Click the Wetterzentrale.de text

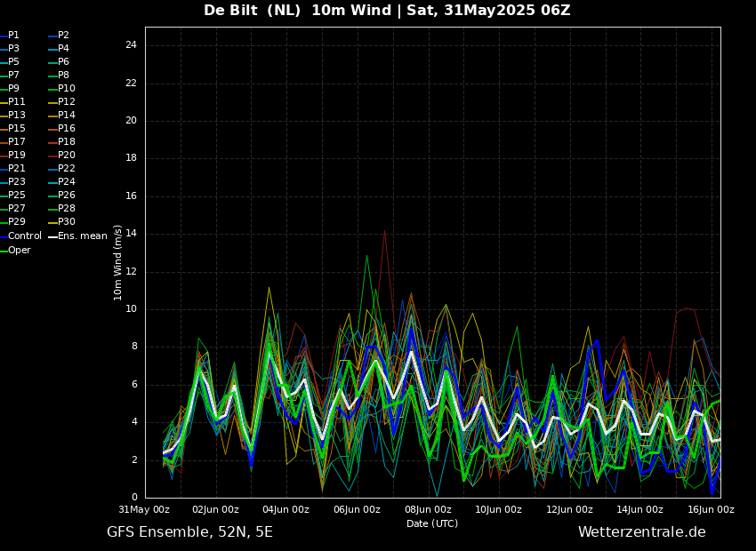(641, 532)
